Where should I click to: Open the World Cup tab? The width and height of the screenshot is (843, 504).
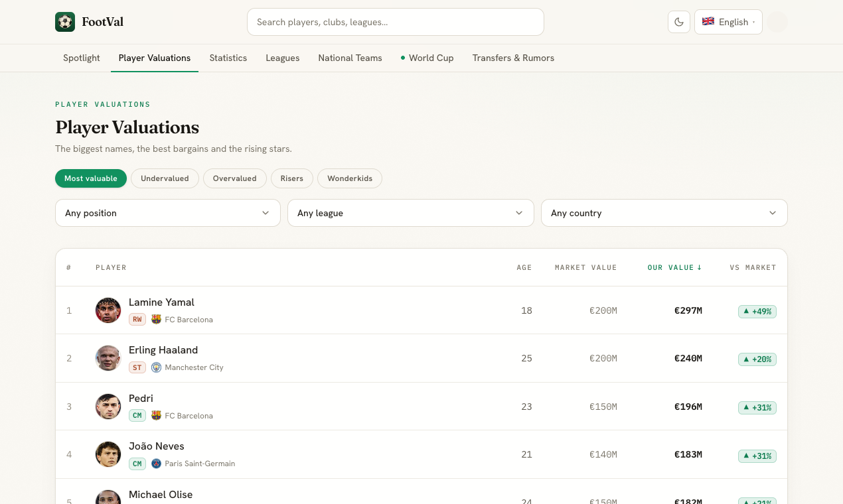(x=427, y=58)
